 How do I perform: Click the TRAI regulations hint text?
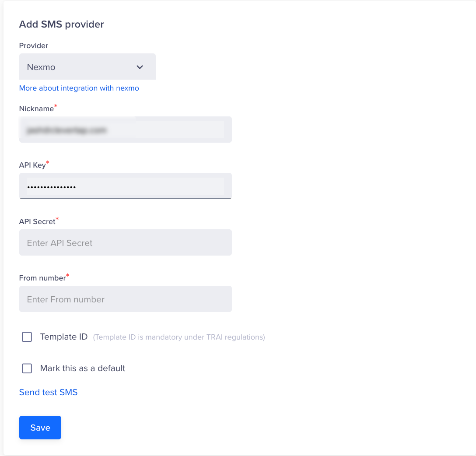pos(179,337)
